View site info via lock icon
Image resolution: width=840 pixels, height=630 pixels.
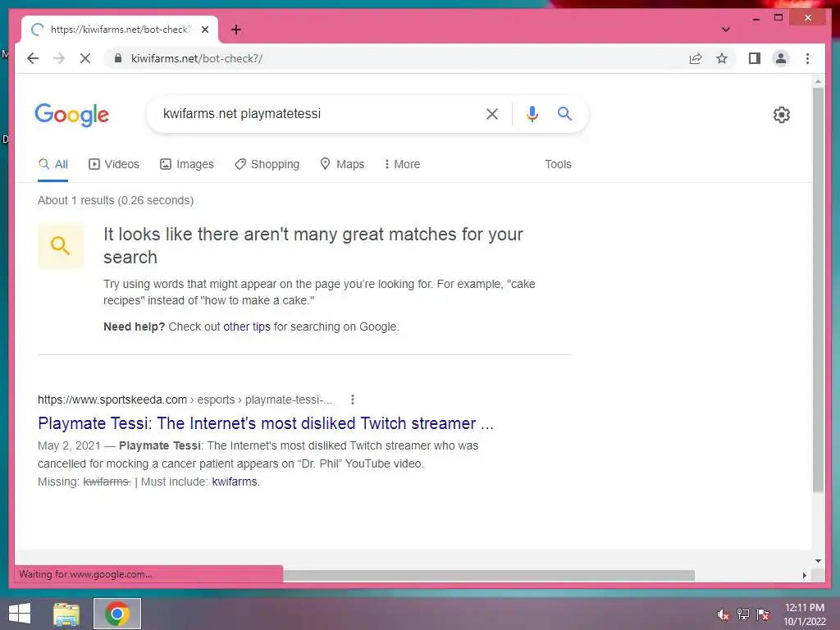118,58
